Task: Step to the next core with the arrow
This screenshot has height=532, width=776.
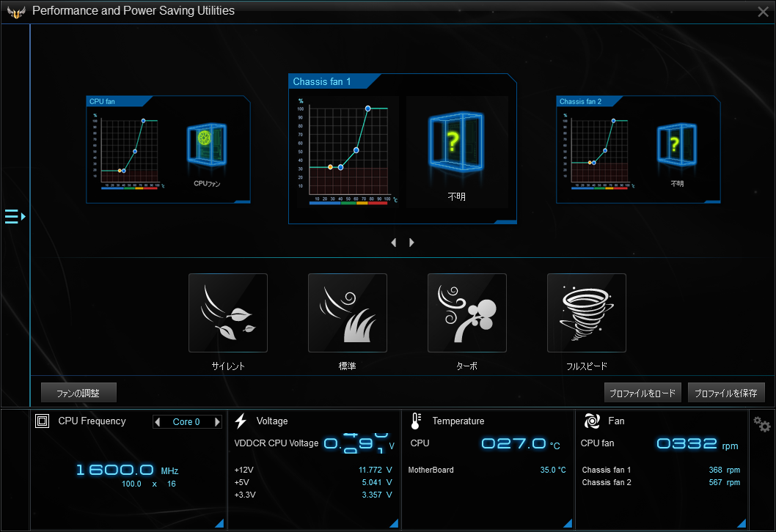Action: (x=216, y=421)
